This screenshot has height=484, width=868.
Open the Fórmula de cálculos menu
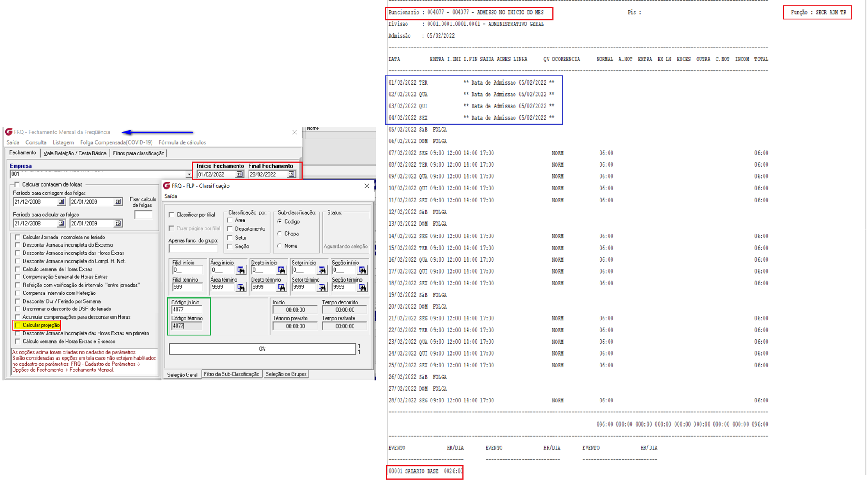point(182,142)
